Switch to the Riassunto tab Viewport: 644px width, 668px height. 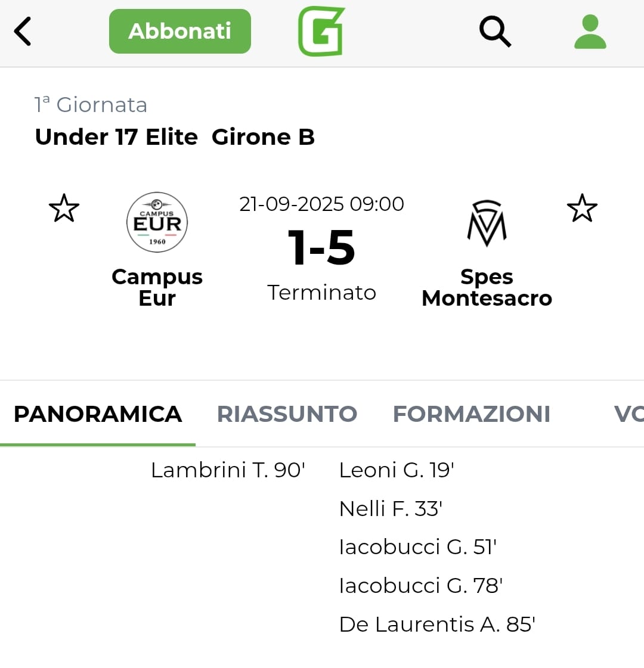coord(287,414)
